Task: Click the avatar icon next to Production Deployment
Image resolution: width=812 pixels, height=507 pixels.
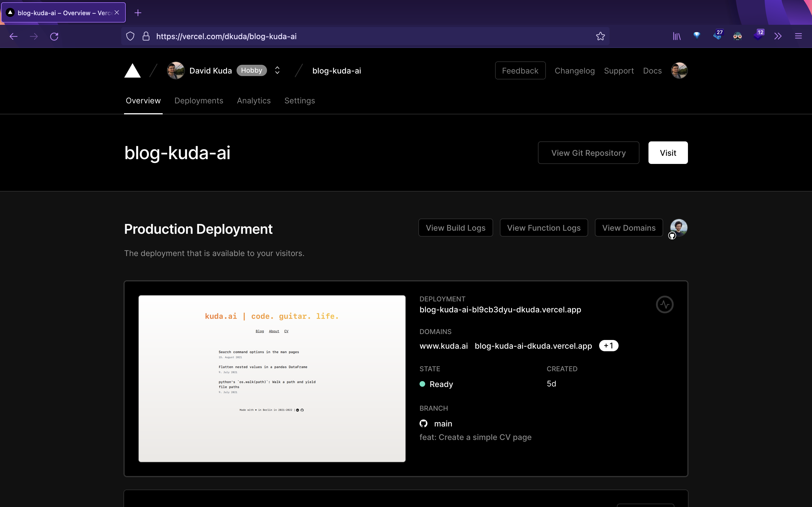Action: click(x=678, y=228)
